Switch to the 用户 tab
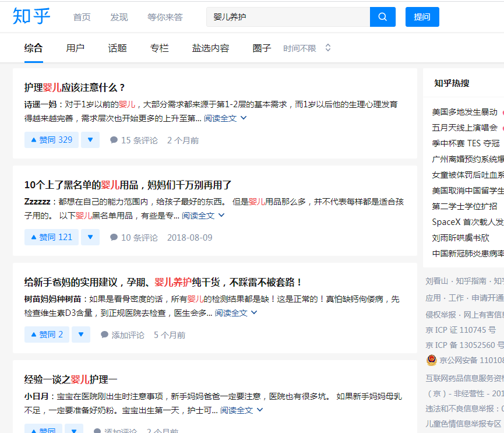The width and height of the screenshot is (504, 433). tap(75, 48)
